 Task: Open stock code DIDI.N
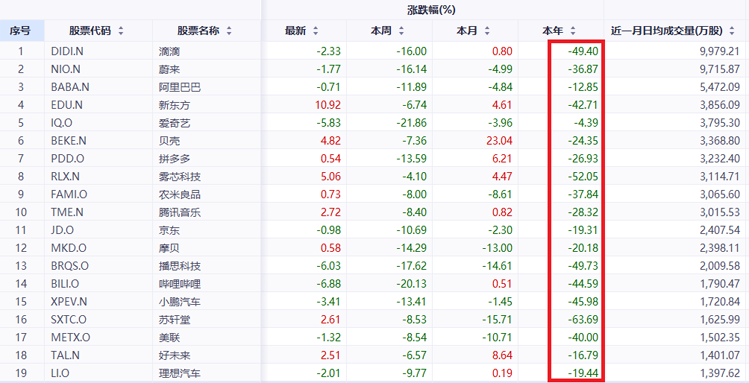[67, 51]
